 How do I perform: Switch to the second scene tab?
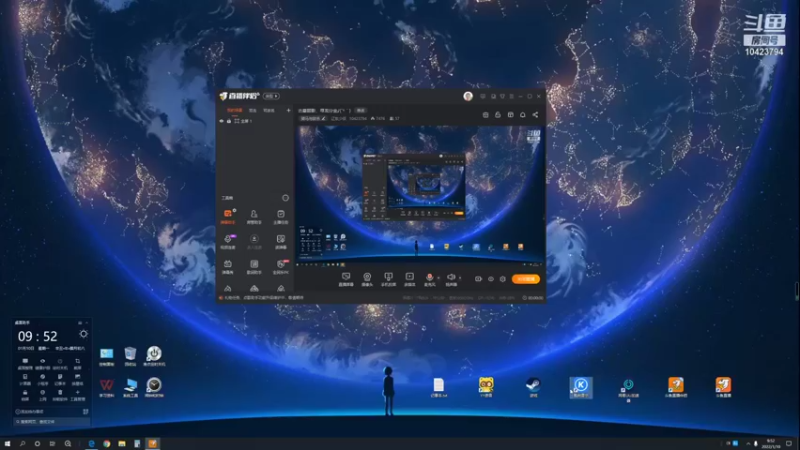coord(253,110)
